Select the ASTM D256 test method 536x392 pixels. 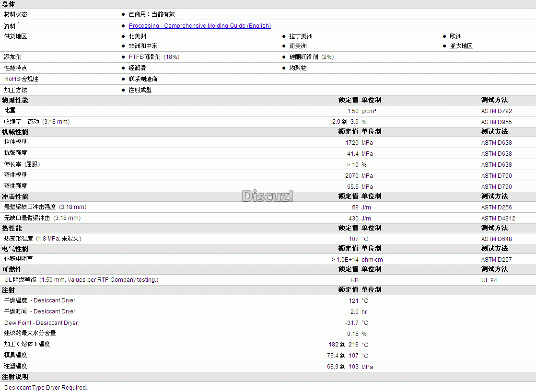(x=496, y=208)
